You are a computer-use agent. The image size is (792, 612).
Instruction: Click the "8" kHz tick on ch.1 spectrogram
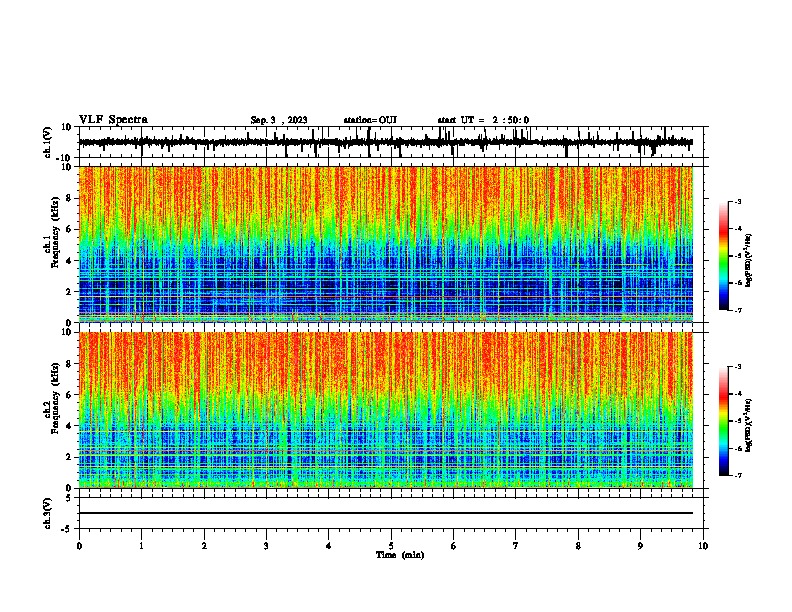coord(69,198)
